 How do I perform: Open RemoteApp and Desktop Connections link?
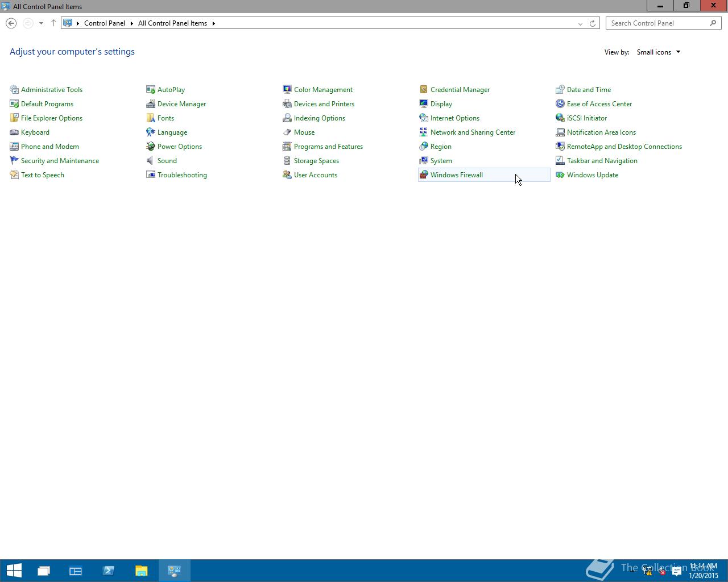pyautogui.click(x=624, y=147)
